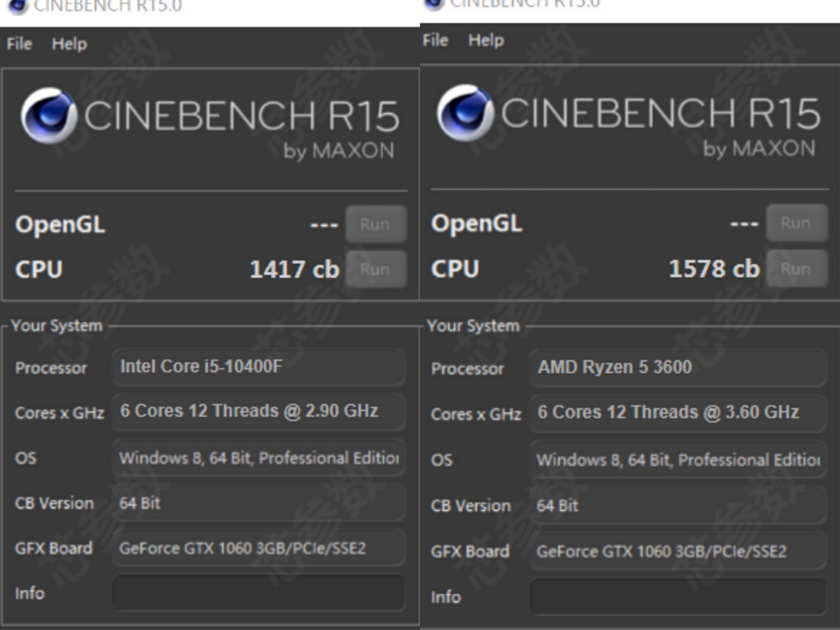Screen dimensions: 840x630
Task: Open Help menu in the right Cinebench window
Action: (486, 41)
